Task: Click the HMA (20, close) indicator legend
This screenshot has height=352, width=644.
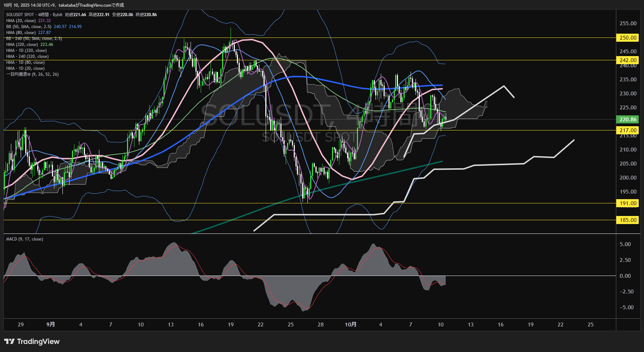Action: [x=21, y=21]
